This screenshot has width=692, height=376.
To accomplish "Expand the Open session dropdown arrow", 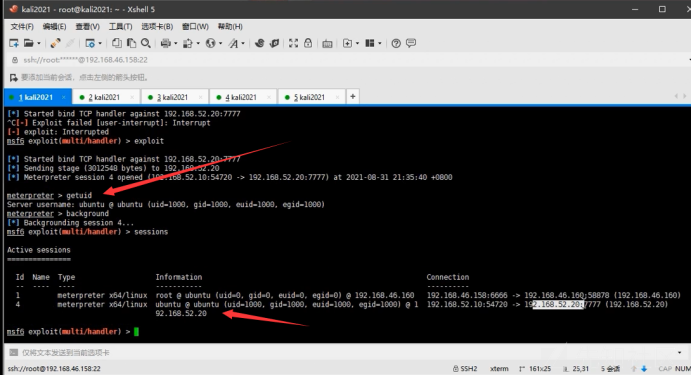I will (x=39, y=43).
